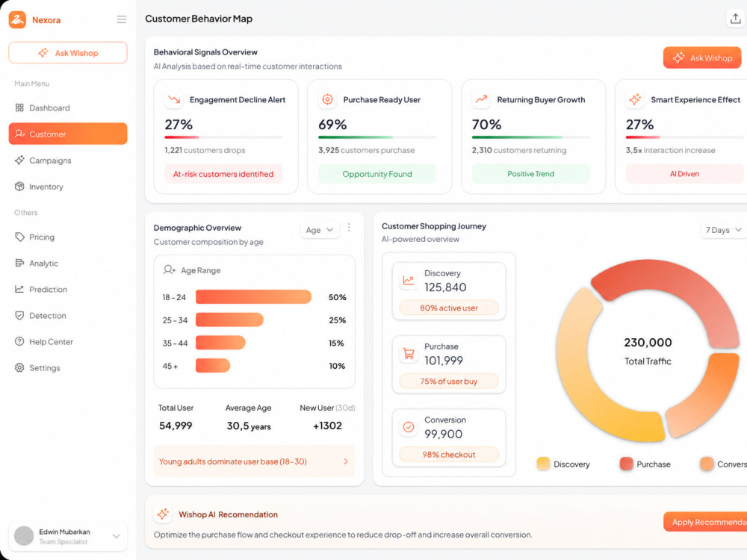Open Settings in sidebar
Screen dimensions: 747x560
coord(68,368)
